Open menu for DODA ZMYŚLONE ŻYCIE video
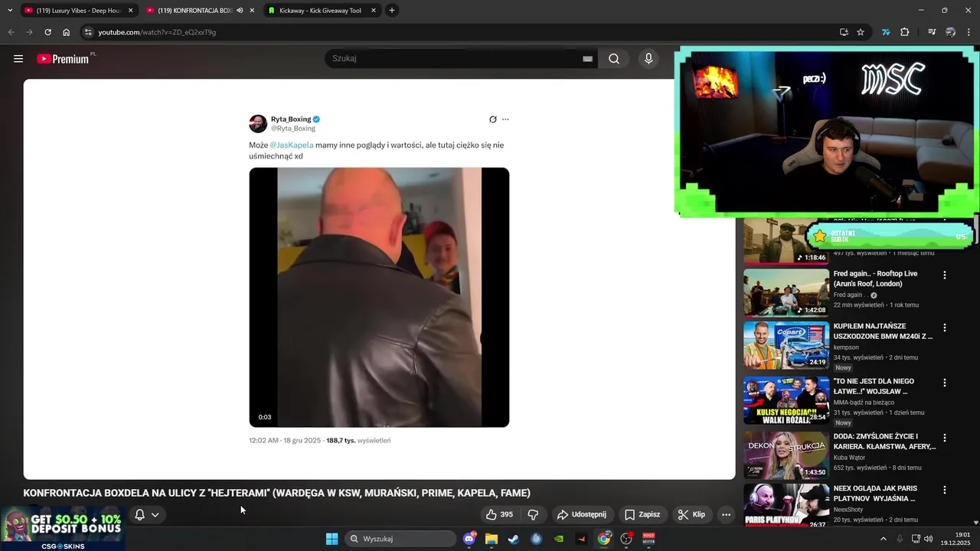 (x=945, y=438)
